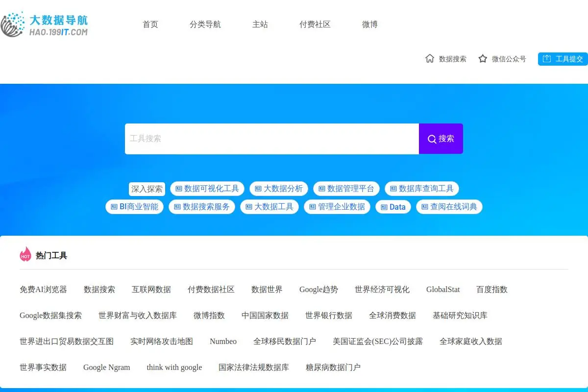Open the 数据世界 link
Viewport: 588px width, 392px height.
(x=267, y=290)
